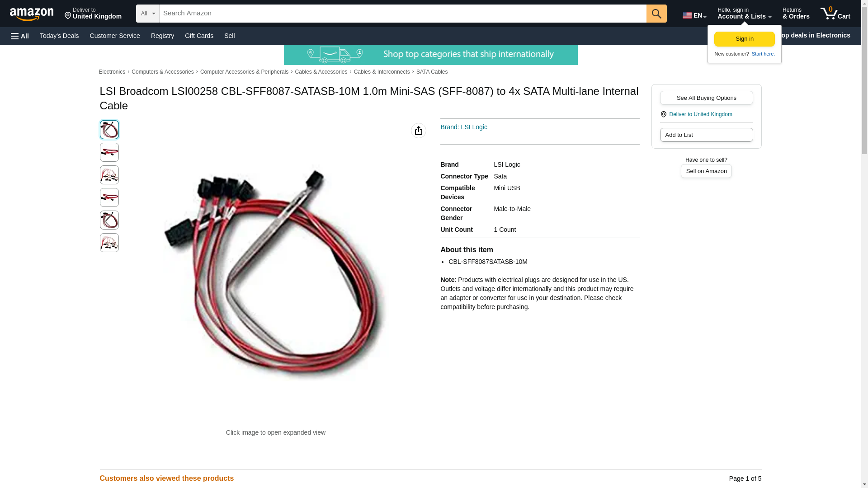The image size is (868, 488).
Task: Open Gift Cards page
Action: tap(199, 36)
